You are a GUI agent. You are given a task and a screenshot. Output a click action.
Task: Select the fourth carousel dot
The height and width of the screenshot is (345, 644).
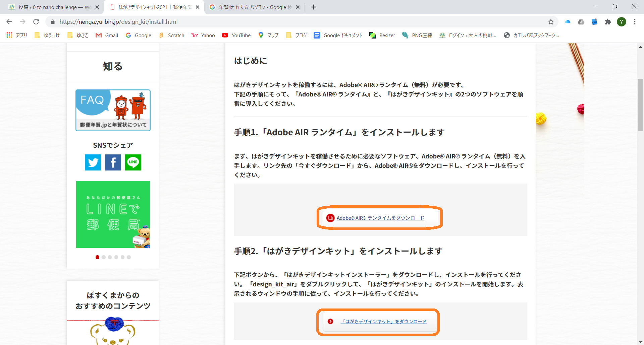(x=116, y=257)
